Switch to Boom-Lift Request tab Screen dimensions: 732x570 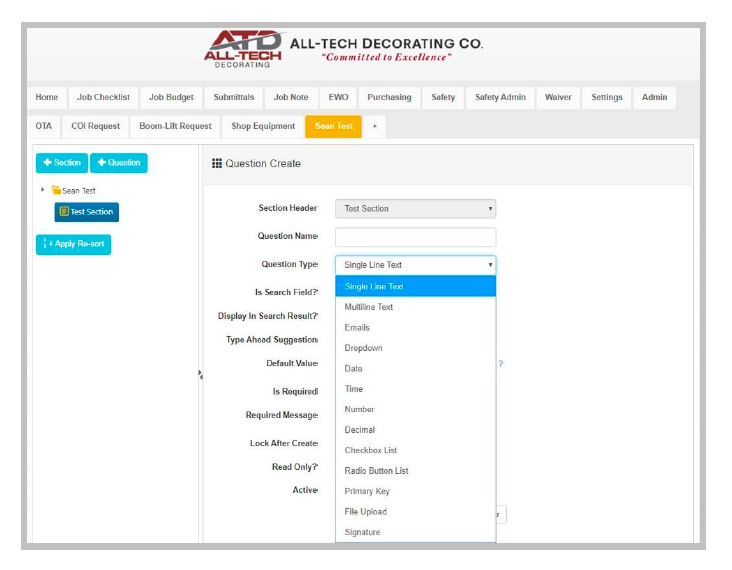(x=175, y=126)
